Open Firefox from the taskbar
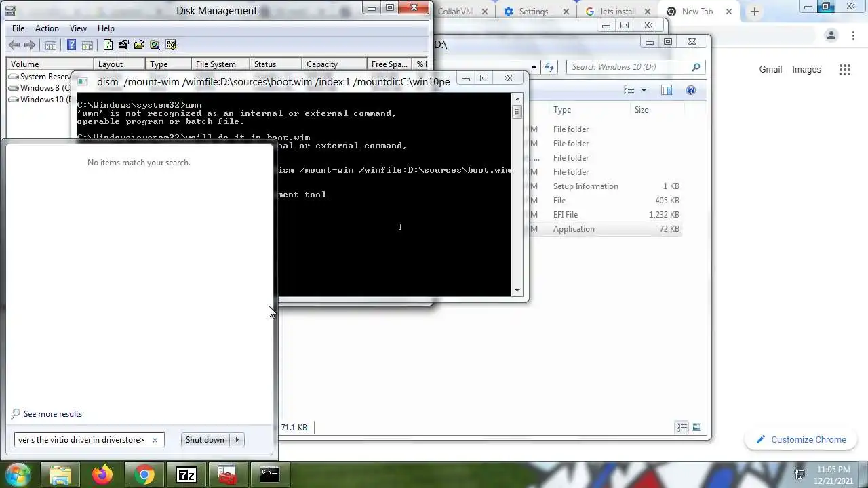Viewport: 868px width, 488px height. click(102, 475)
